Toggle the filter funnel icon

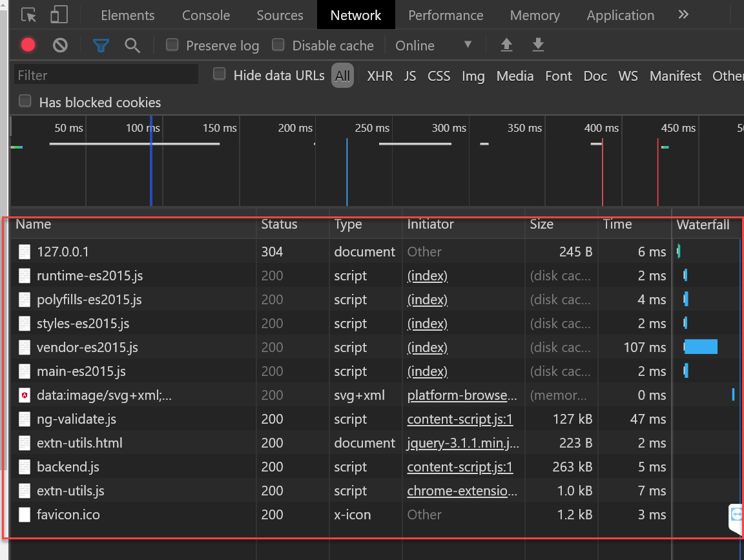click(x=101, y=46)
